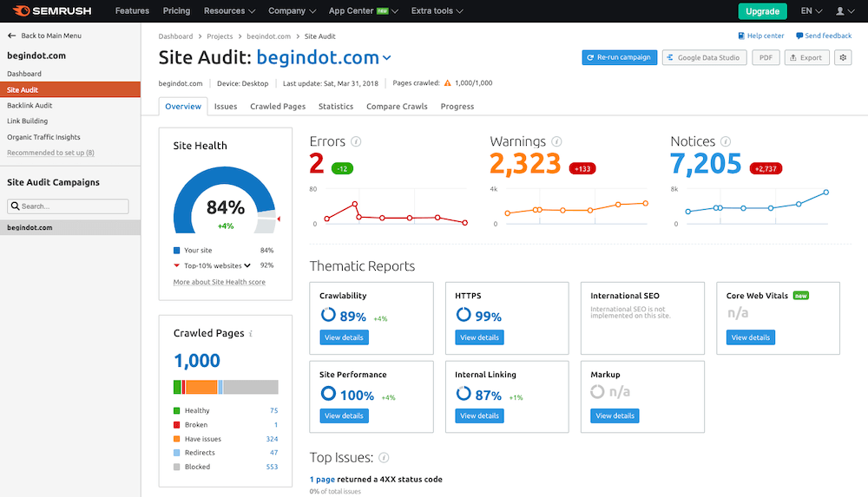Click the PDF button
This screenshot has width=868, height=497.
coord(766,57)
